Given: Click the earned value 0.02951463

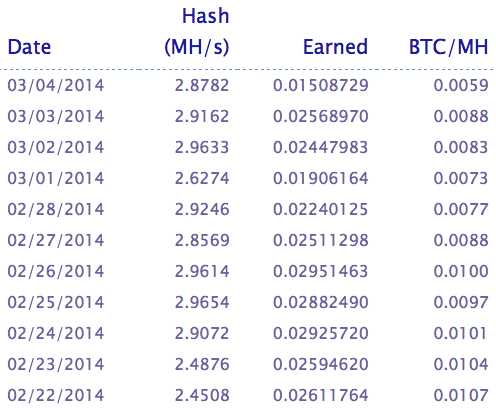Looking at the screenshot, I should click(x=321, y=271).
